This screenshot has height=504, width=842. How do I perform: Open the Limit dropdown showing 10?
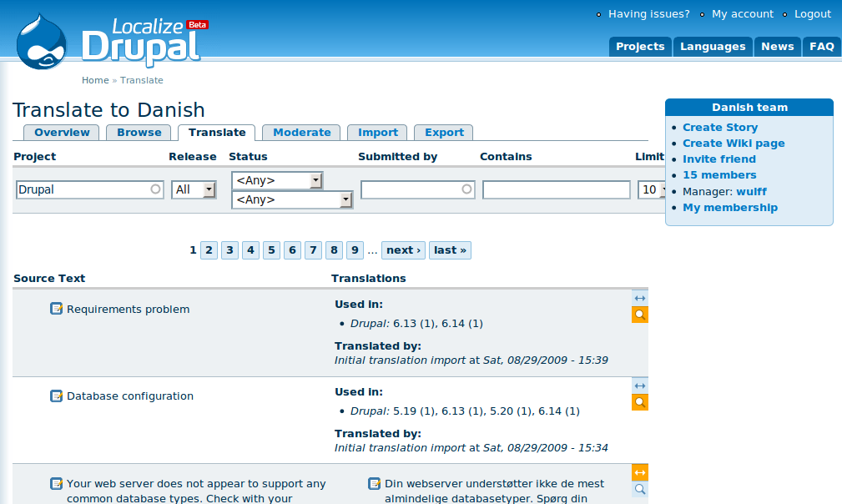[652, 189]
